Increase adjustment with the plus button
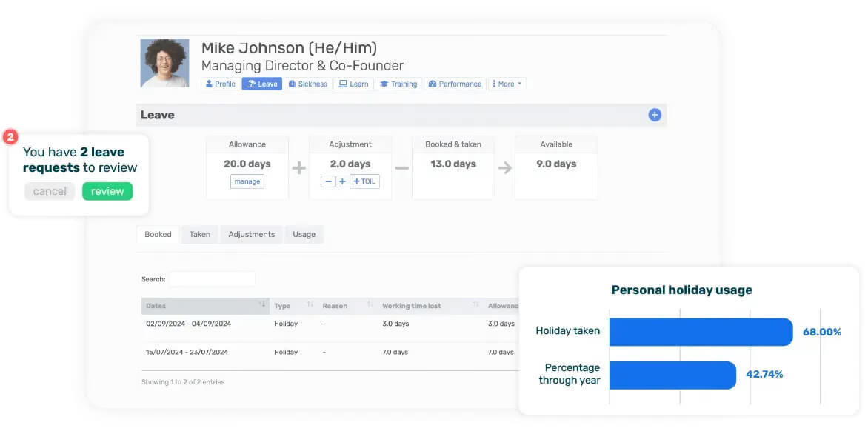Viewport: 868px width, 431px height. pos(342,181)
